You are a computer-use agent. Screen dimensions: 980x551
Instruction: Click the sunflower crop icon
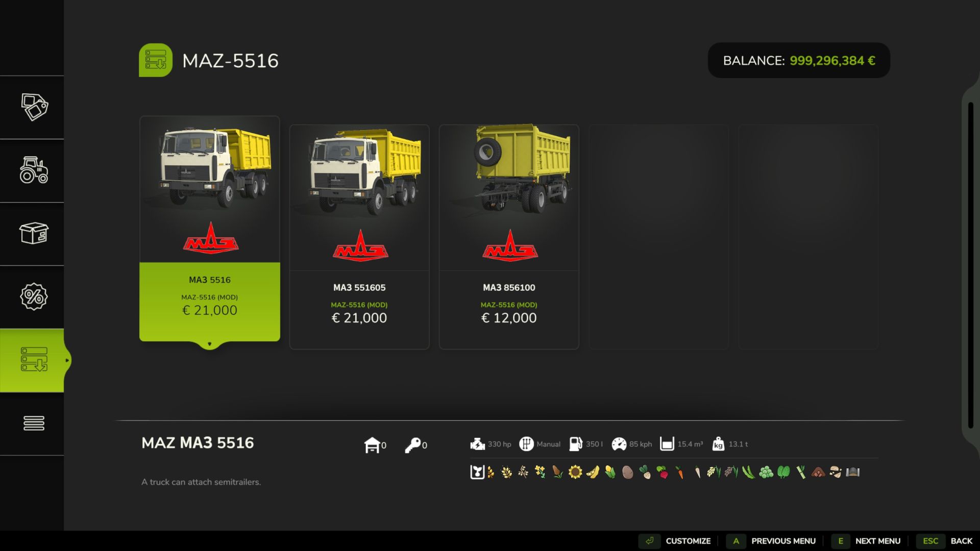tap(575, 472)
